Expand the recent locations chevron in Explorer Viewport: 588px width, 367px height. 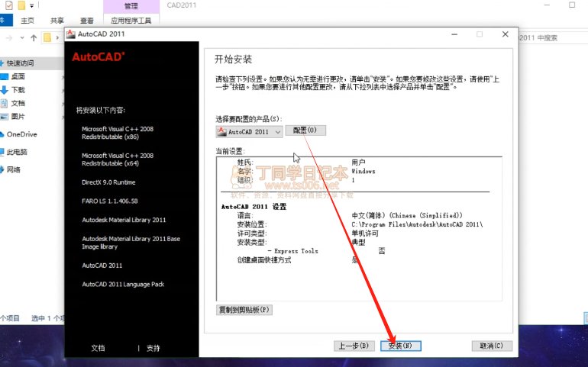coord(23,37)
